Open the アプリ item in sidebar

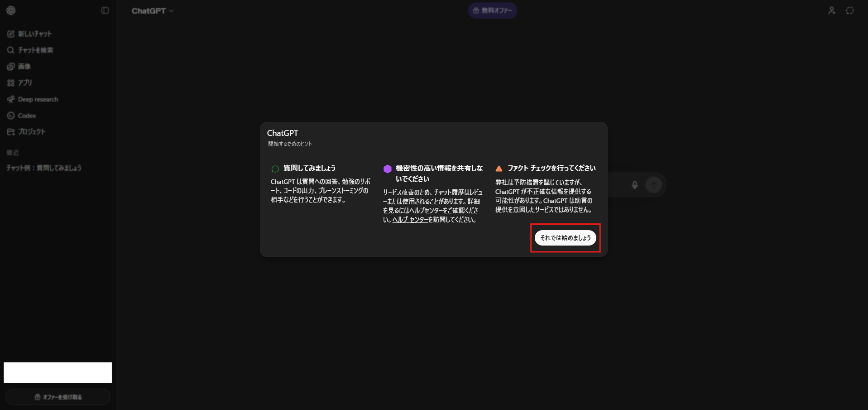20,83
